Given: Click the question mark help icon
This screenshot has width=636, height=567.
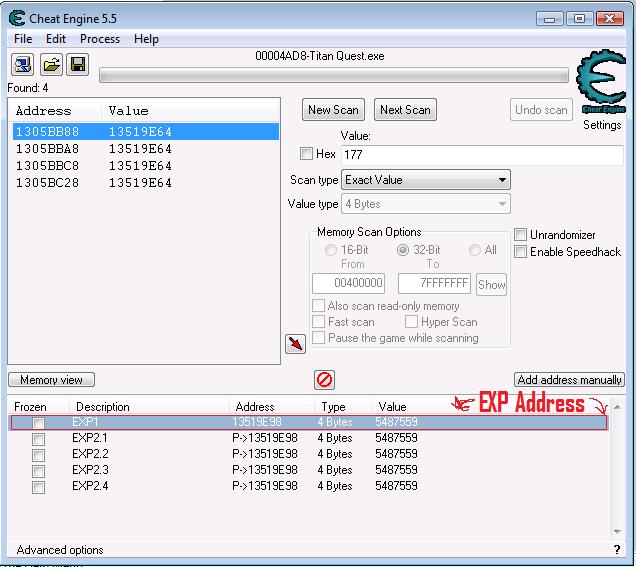Looking at the screenshot, I should click(617, 550).
